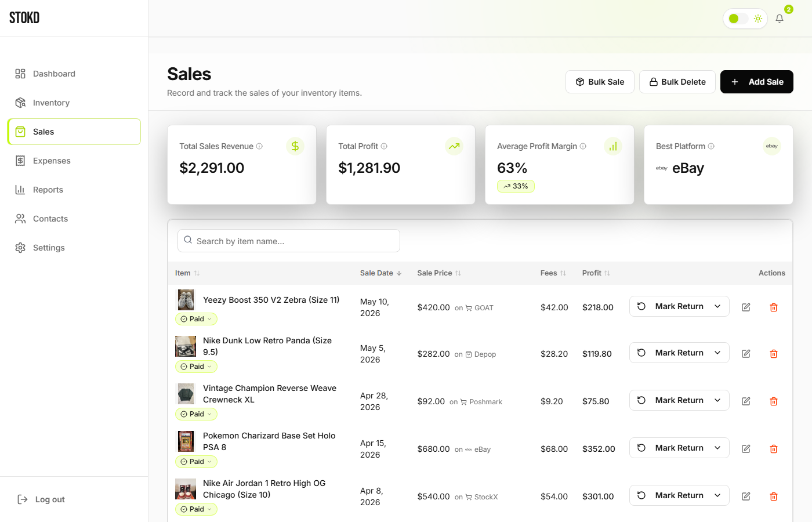Expand Mark Return chevron for Air Jordan 1

click(717, 495)
